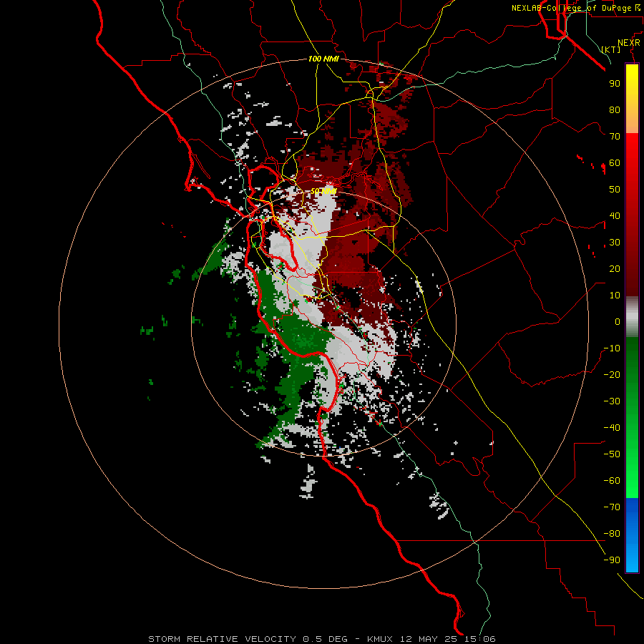The width and height of the screenshot is (644, 644).
Task: Click the "30" scale value
Action: tap(615, 243)
